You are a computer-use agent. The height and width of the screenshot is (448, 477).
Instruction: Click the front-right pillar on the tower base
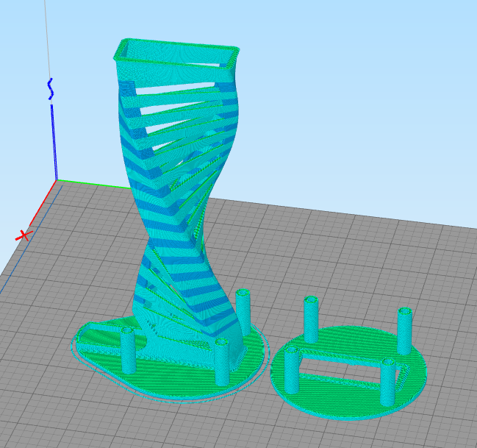click(x=223, y=360)
